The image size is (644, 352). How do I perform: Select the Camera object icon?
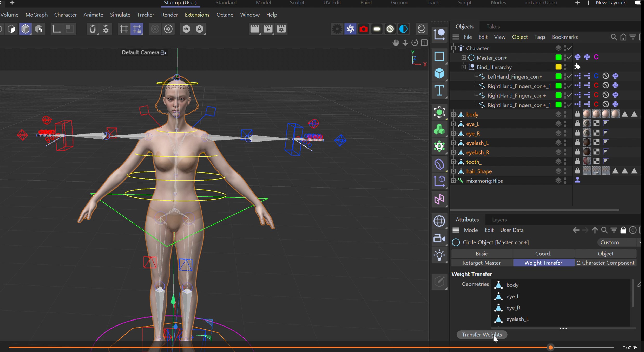point(439,238)
